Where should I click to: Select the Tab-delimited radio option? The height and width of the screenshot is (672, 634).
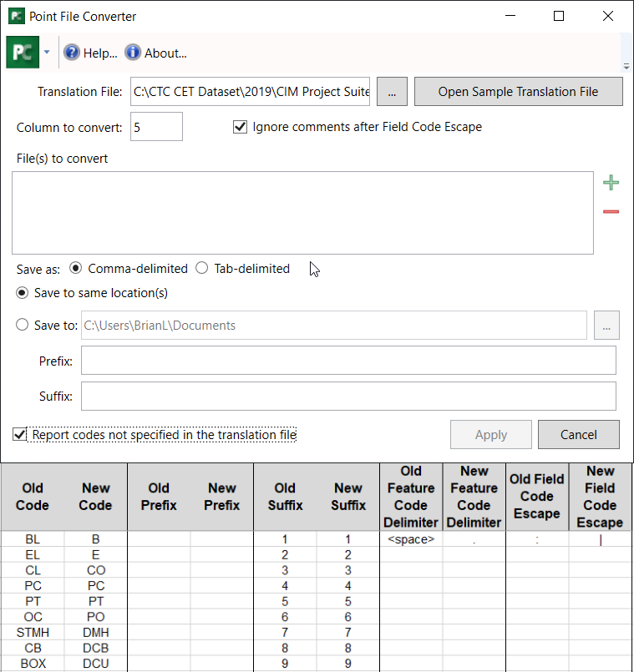coord(201,269)
